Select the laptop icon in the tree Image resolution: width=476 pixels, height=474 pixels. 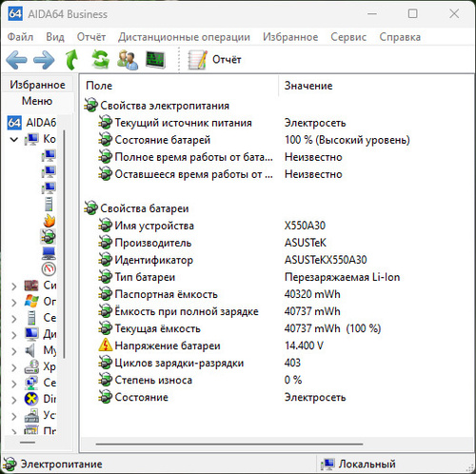(49, 253)
